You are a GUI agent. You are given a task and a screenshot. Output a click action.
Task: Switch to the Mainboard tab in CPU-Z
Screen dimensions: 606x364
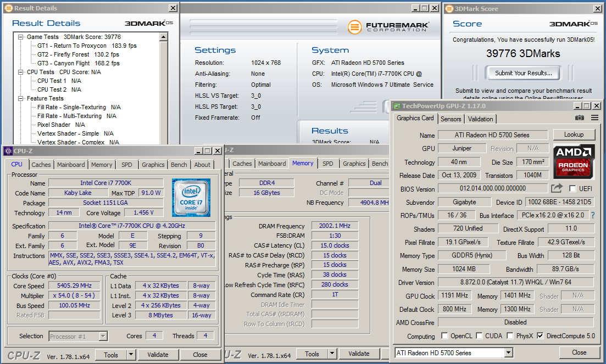pyautogui.click(x=71, y=165)
